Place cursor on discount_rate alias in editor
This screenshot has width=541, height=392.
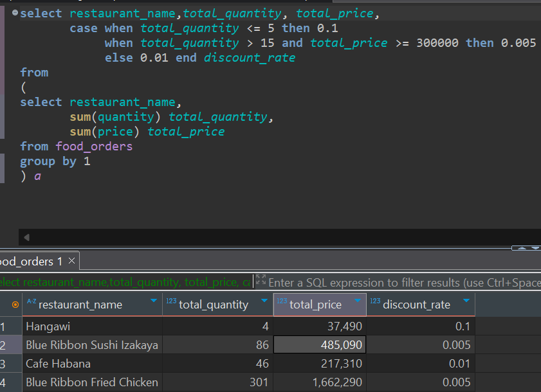coord(250,58)
